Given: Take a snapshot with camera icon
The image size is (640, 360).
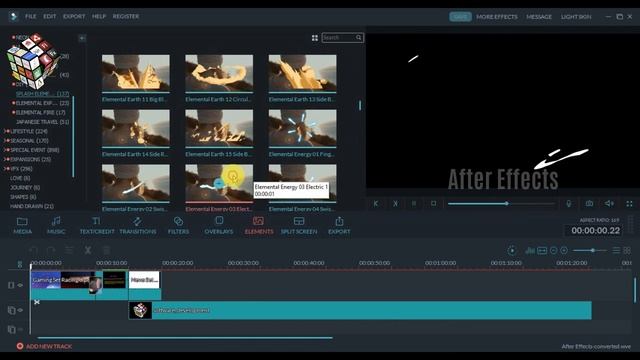Looking at the screenshot, I should pos(589,203).
